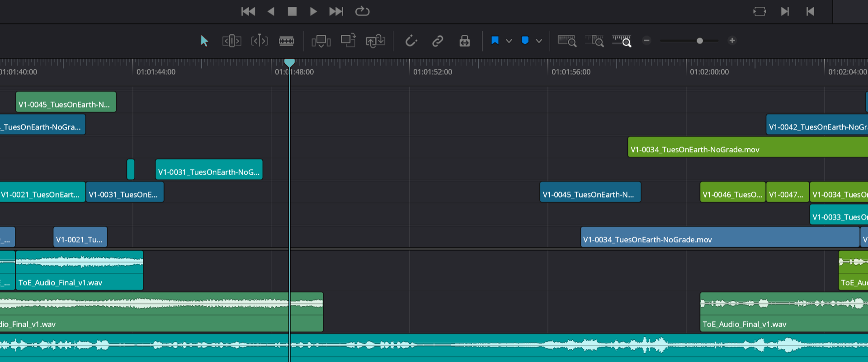Select the Selection Mode arrow tool
This screenshot has height=362, width=868.
204,41
